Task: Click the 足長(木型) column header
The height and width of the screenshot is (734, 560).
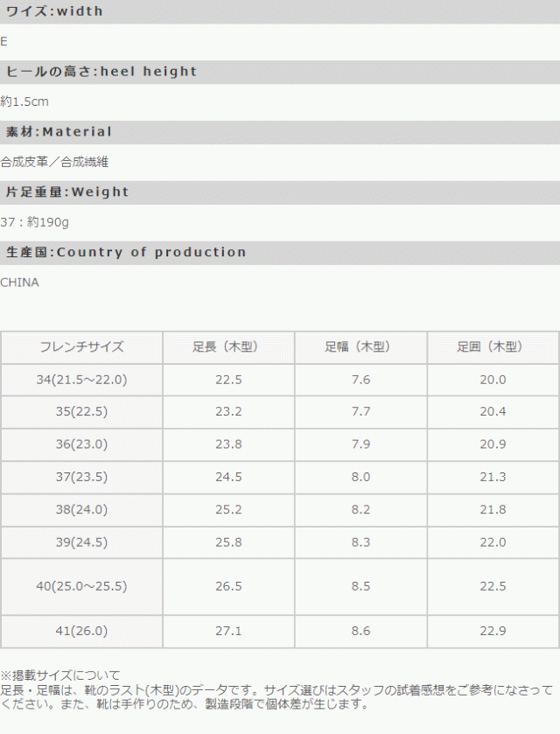Action: pos(227,347)
